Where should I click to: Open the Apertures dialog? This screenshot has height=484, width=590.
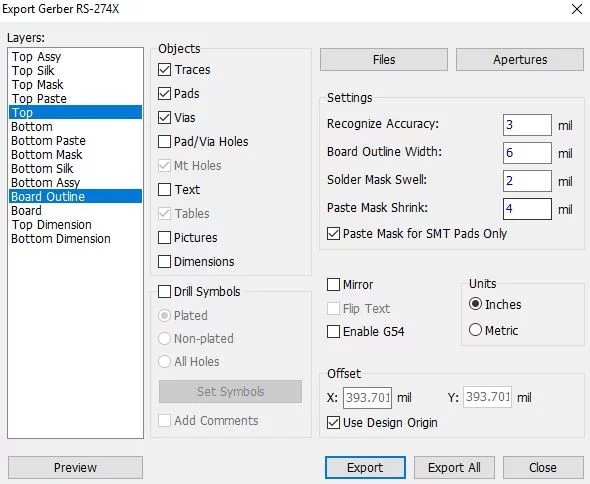tap(520, 59)
